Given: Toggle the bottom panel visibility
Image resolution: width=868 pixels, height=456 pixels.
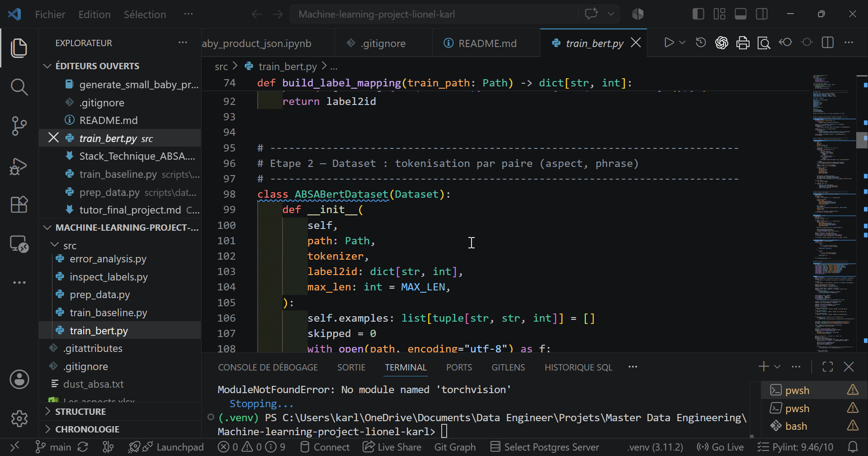Looking at the screenshot, I should tap(741, 14).
